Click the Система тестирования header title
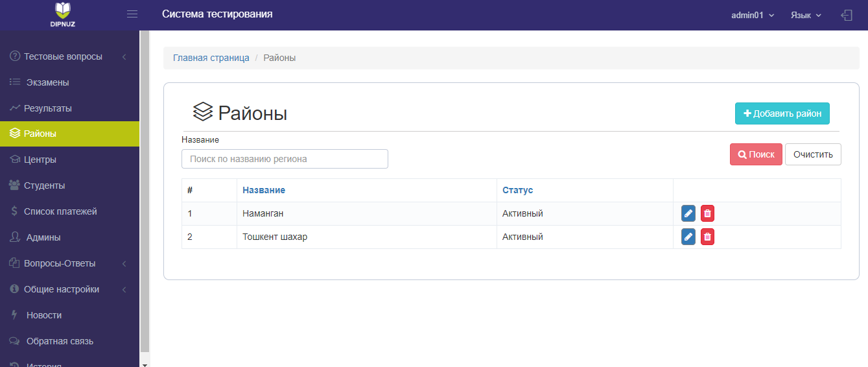 217,14
